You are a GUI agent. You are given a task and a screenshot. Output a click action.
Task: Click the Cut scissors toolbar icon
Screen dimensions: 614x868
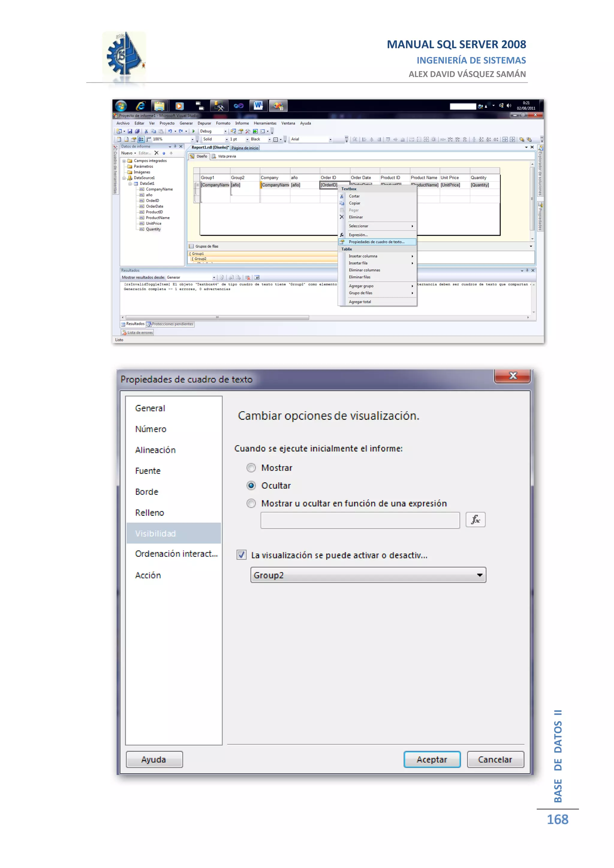pyautogui.click(x=146, y=131)
